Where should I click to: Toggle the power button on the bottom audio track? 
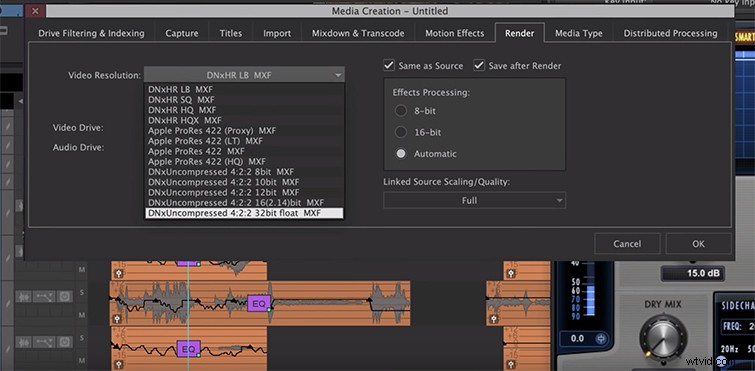[x=64, y=342]
